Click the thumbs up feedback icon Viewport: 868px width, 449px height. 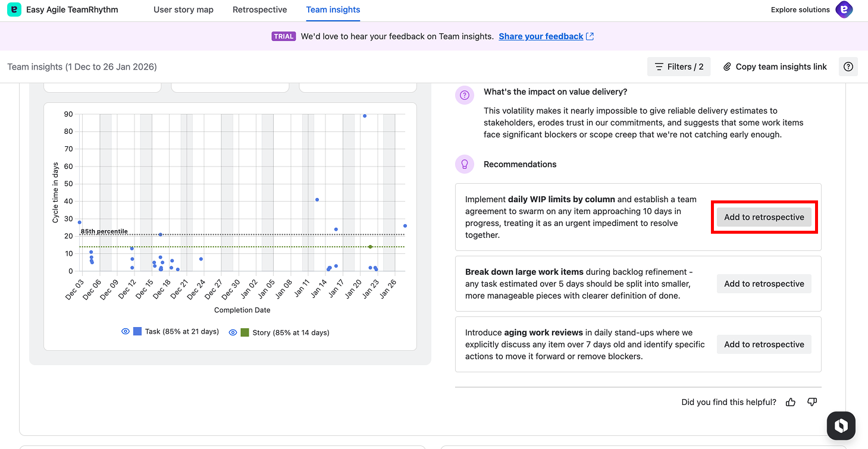tap(791, 402)
